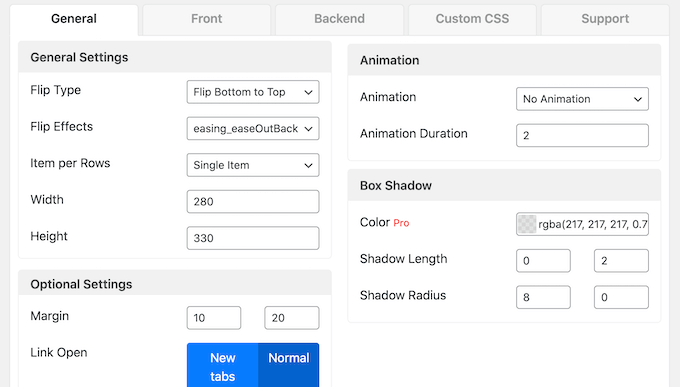Click the Height input field
This screenshot has width=680, height=387.
click(x=253, y=238)
